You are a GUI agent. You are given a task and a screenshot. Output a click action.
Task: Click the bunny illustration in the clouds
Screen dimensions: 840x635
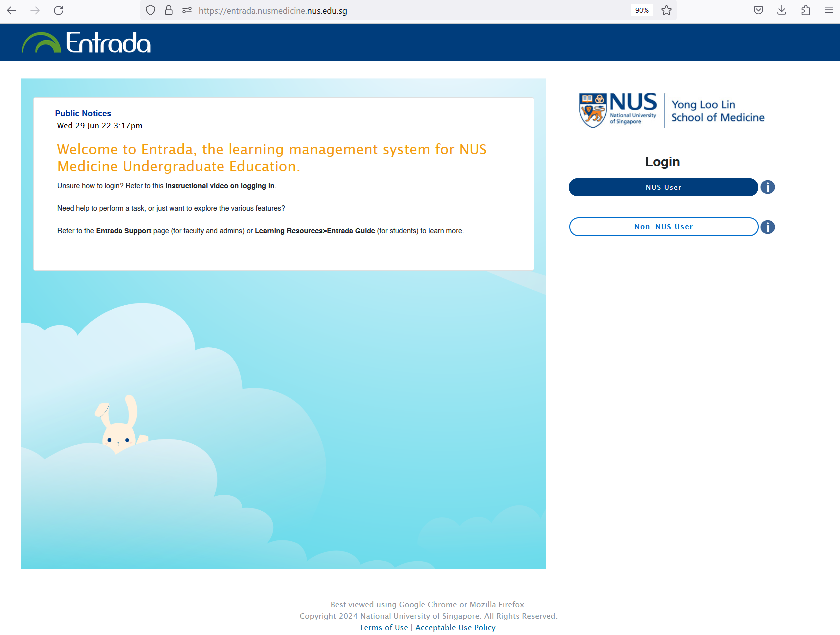point(121,424)
